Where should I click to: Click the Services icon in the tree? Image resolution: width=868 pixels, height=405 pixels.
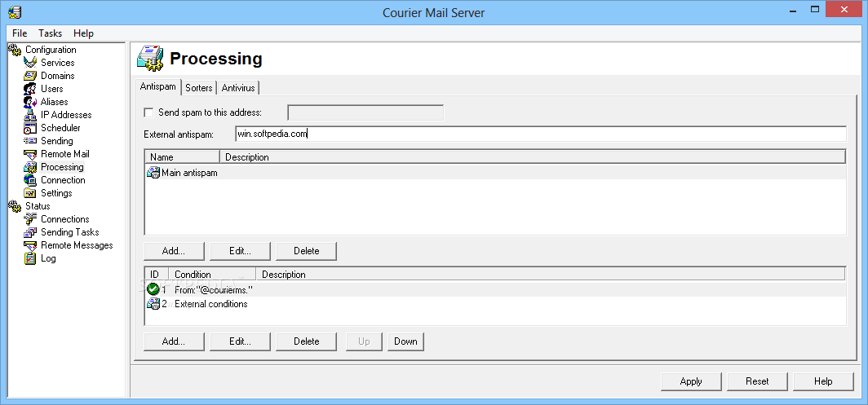coord(30,63)
